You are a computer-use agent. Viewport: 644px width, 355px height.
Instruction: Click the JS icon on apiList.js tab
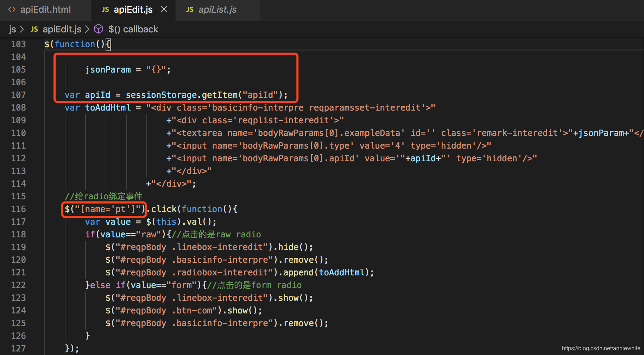coord(190,10)
